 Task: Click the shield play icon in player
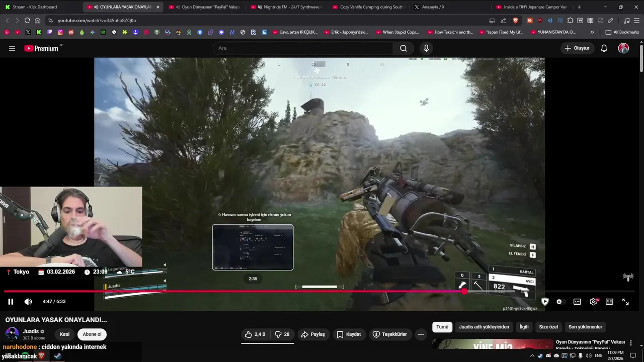[x=545, y=302]
